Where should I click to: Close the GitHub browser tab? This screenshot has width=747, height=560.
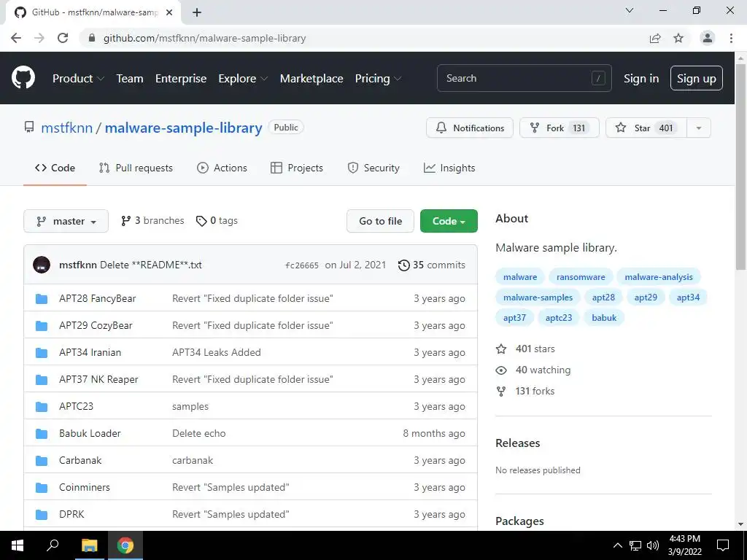pos(169,12)
